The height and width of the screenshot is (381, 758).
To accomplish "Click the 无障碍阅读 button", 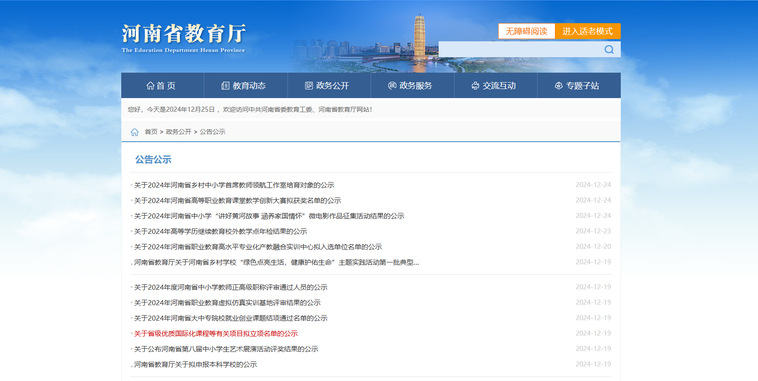I will [526, 31].
